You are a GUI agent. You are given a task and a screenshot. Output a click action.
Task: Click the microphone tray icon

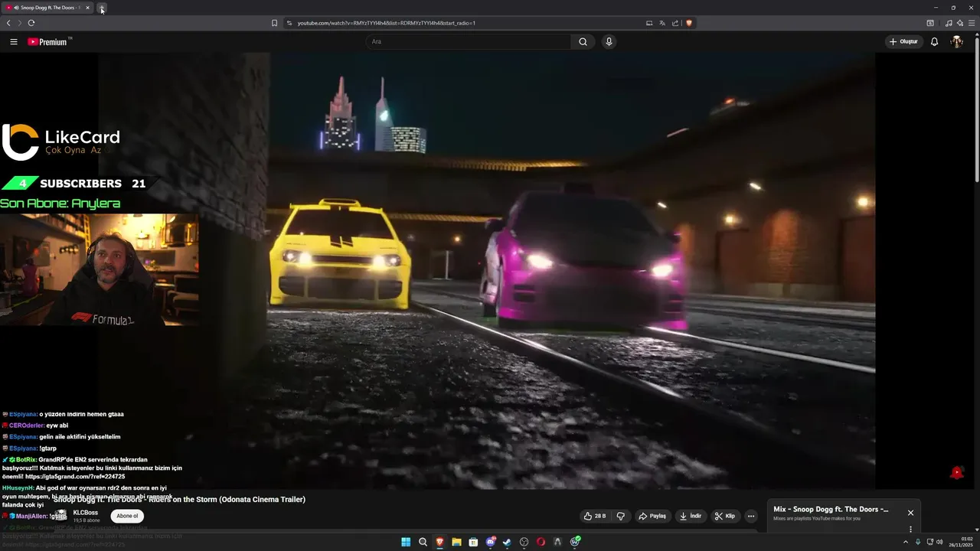tap(918, 542)
